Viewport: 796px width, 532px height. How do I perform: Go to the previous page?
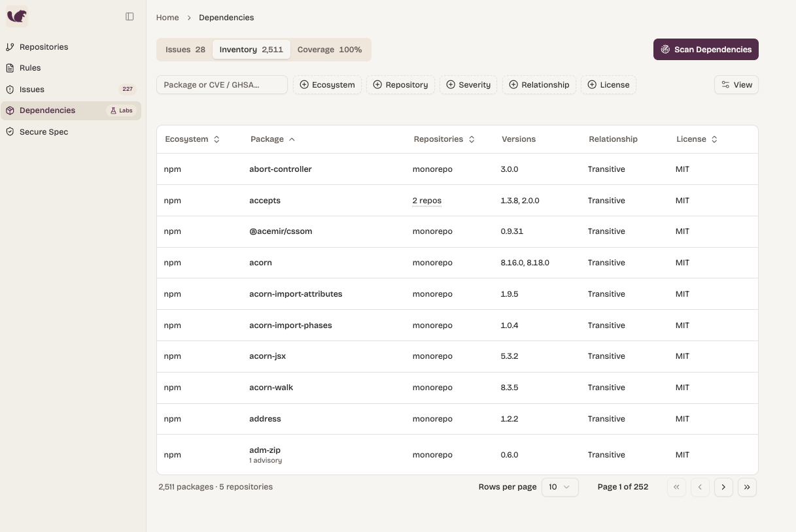pos(700,487)
